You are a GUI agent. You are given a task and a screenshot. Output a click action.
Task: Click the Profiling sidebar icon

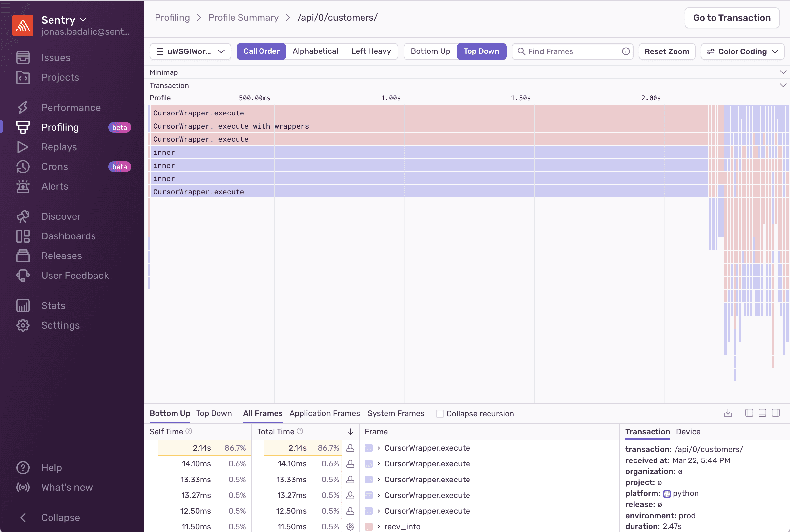pos(22,127)
